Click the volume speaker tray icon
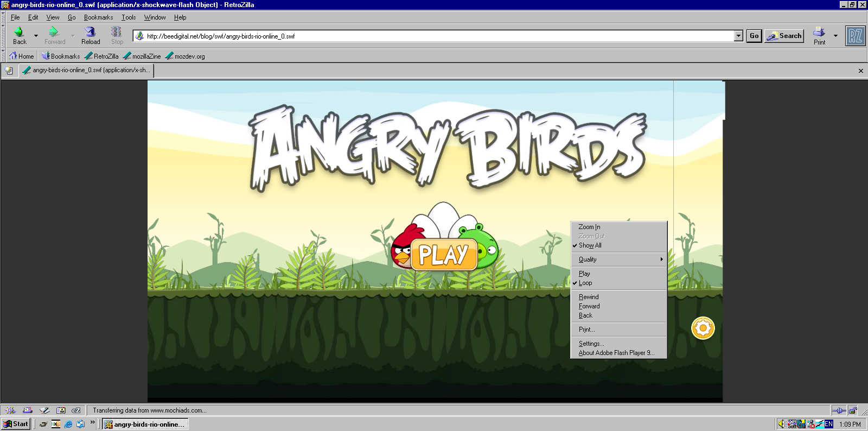 click(x=781, y=424)
